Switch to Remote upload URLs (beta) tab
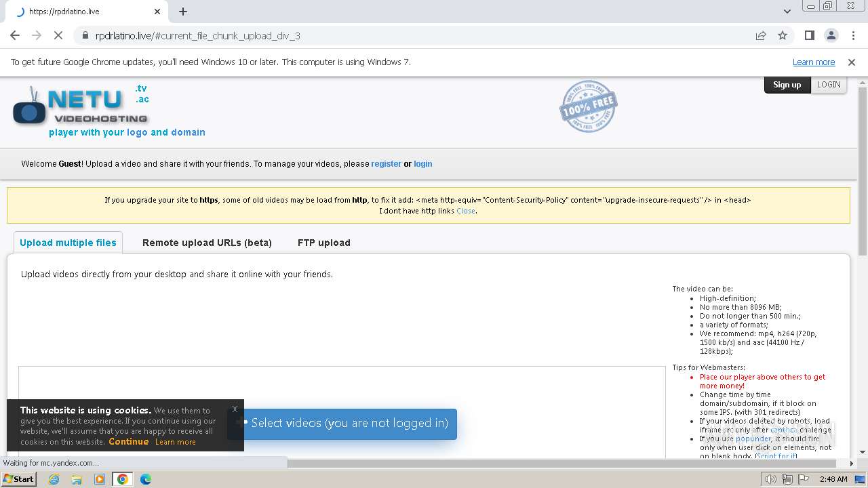 [207, 243]
